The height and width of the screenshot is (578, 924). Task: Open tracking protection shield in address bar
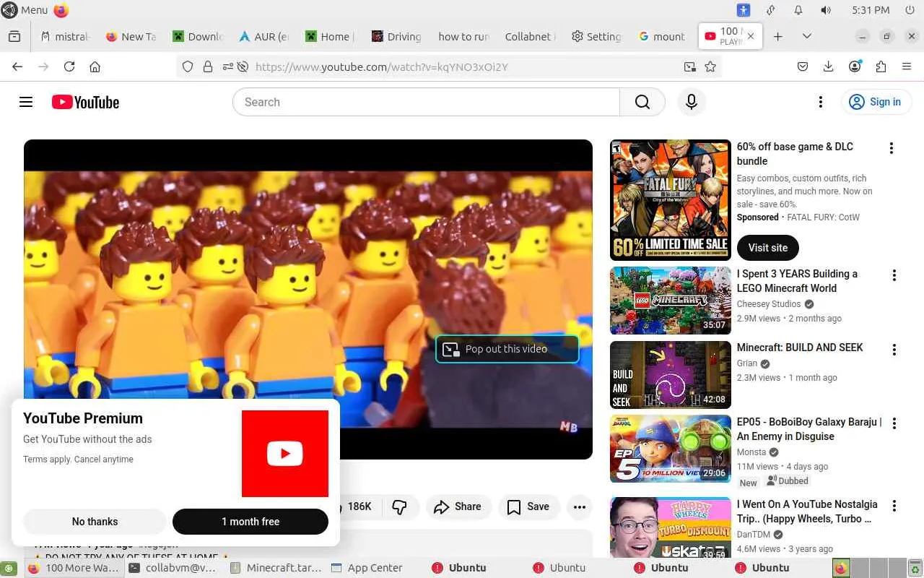pyautogui.click(x=188, y=66)
